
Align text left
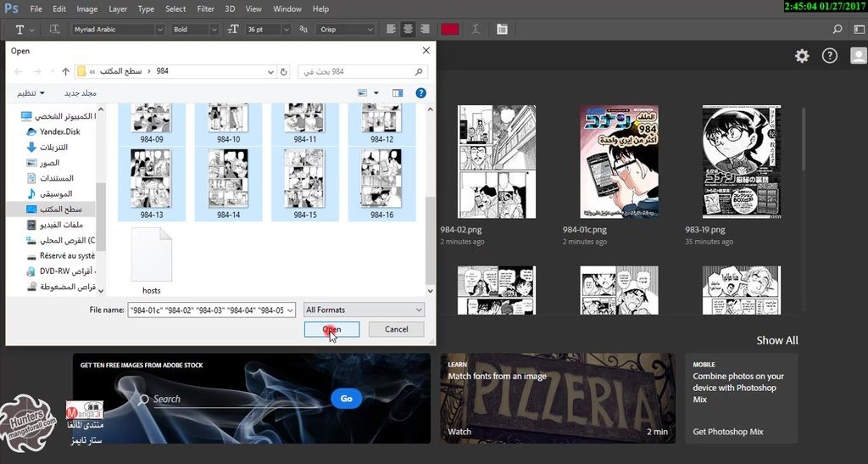click(x=392, y=30)
